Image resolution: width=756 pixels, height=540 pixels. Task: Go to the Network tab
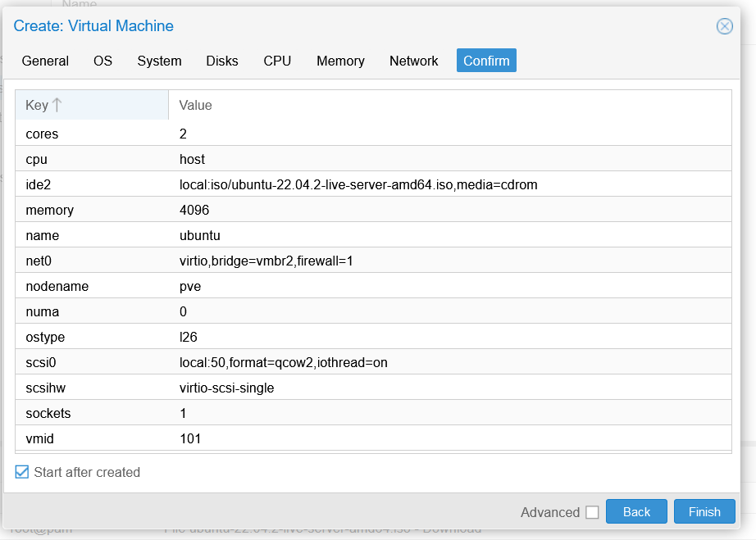pyautogui.click(x=413, y=61)
